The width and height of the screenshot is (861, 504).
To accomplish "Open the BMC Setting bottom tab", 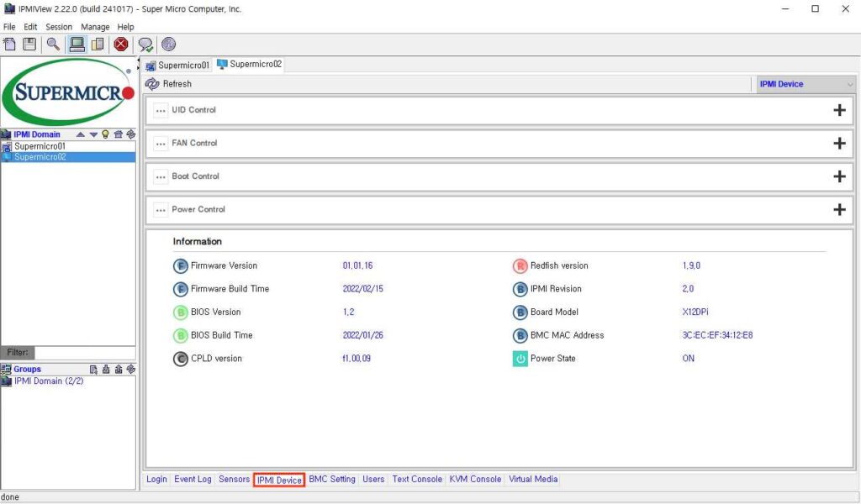I will tap(331, 479).
